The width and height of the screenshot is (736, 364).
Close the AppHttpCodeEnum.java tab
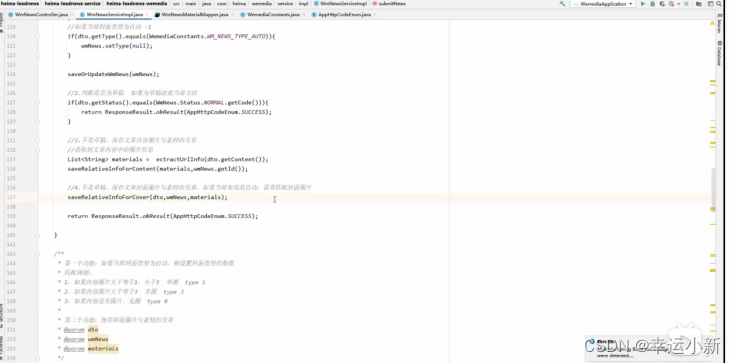click(x=375, y=15)
